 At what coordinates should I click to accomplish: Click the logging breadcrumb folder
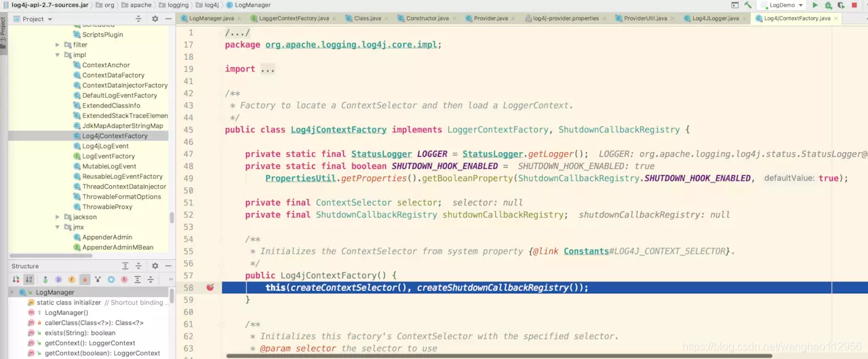click(x=174, y=5)
